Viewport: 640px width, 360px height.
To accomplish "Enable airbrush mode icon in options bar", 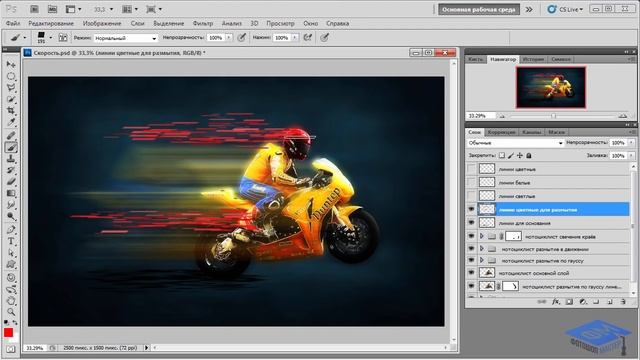I will (x=308, y=38).
